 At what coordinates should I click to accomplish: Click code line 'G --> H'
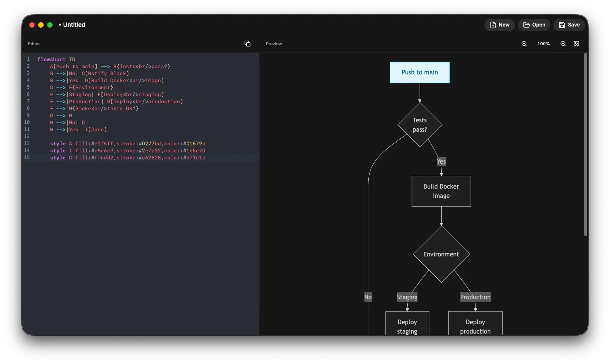pos(61,115)
